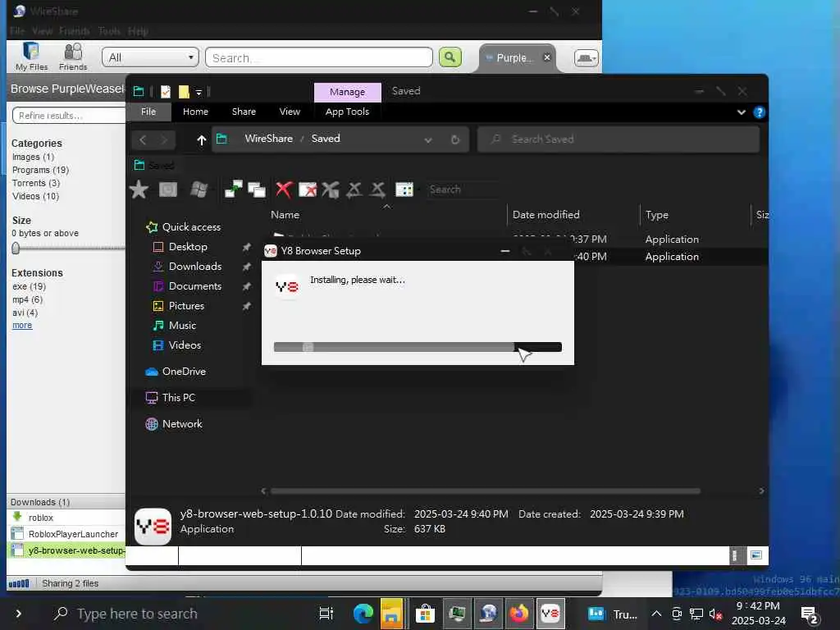840x630 pixels.
Task: Open Documents in navigation pane
Action: point(194,286)
